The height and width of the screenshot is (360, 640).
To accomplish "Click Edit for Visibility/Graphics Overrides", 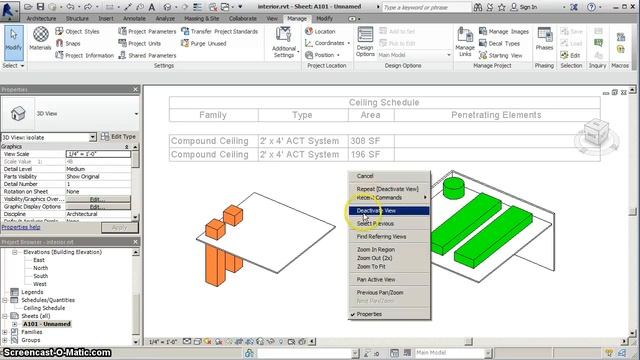I will (x=98, y=199).
